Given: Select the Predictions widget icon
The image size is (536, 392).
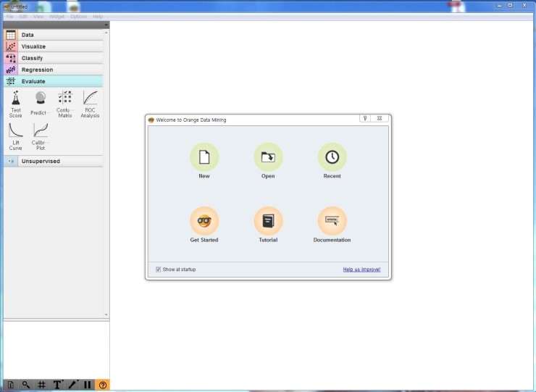Looking at the screenshot, I should pyautogui.click(x=41, y=98).
